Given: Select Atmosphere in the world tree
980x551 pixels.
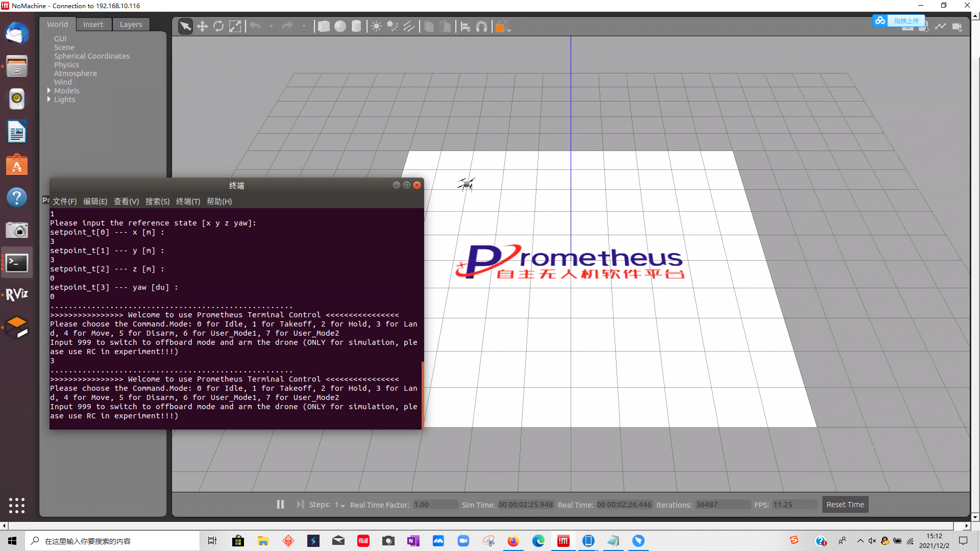Looking at the screenshot, I should [76, 73].
